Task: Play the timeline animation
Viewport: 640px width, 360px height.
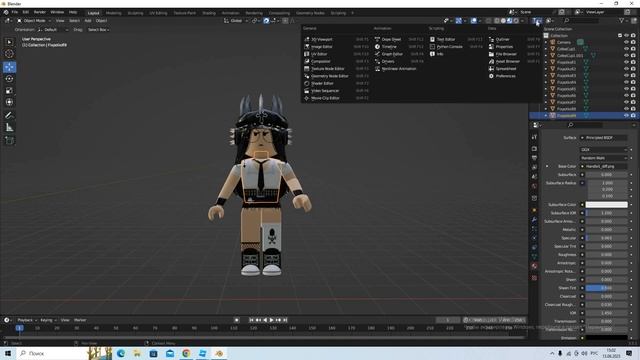Action: 272,320
